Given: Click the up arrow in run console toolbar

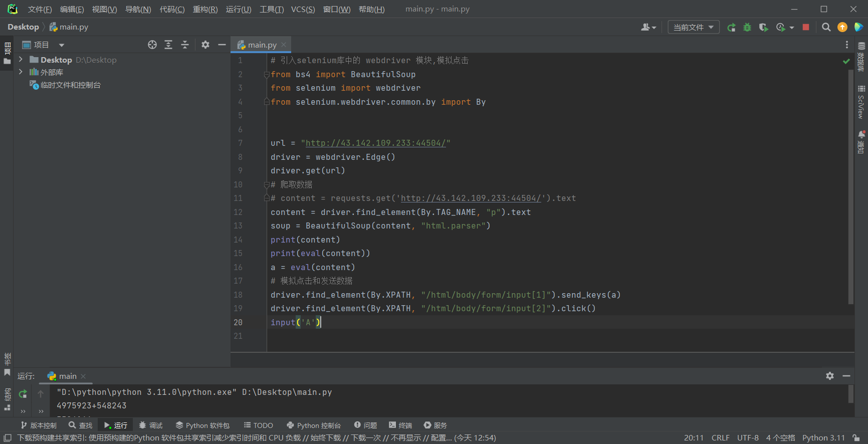Looking at the screenshot, I should [x=41, y=394].
